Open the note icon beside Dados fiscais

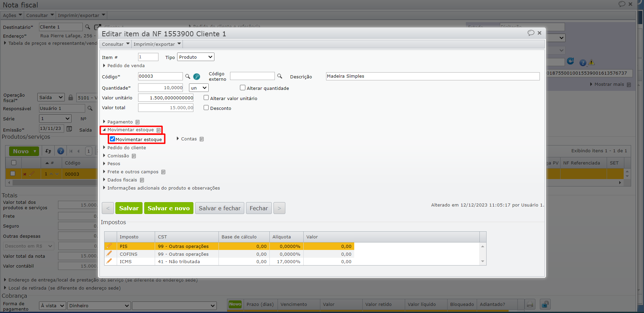point(142,180)
